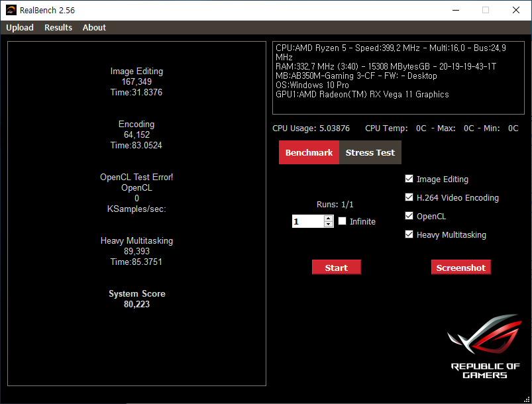Click the RealBench app icon in title bar
This screenshot has width=532, height=404.
coord(11,10)
